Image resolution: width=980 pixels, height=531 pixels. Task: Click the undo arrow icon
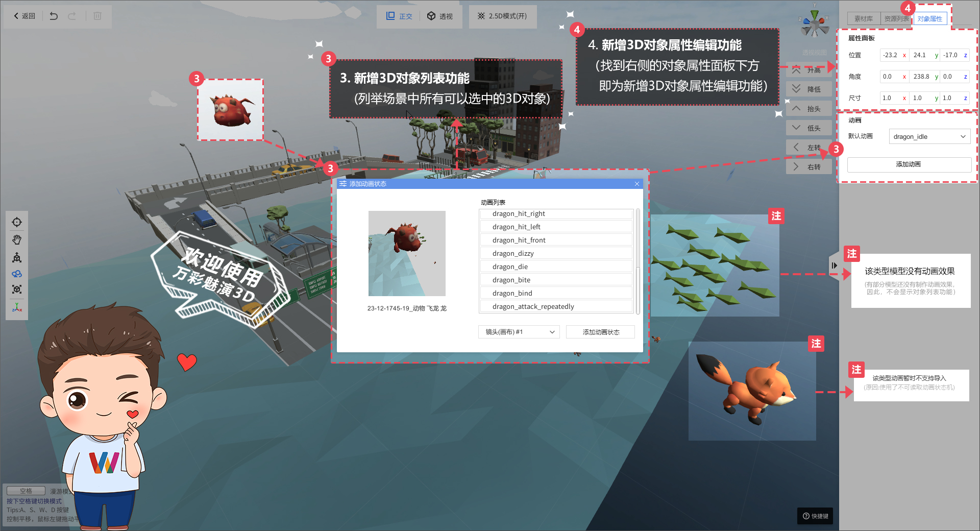(x=54, y=16)
